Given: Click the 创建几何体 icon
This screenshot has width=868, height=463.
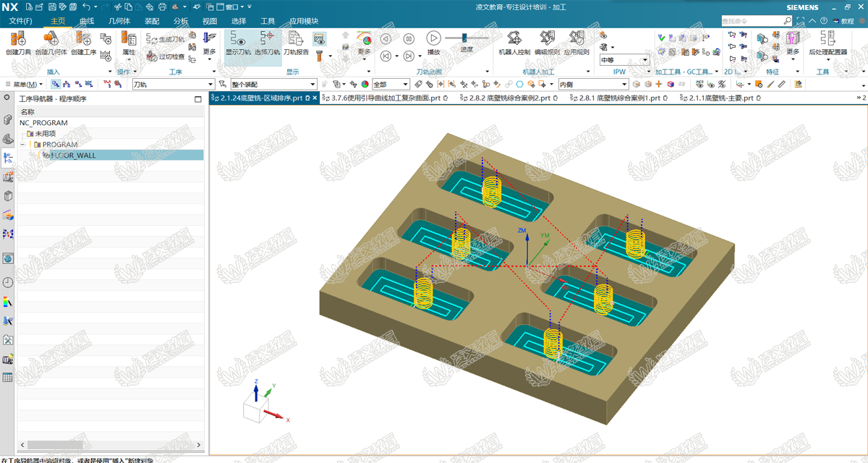Looking at the screenshot, I should (x=51, y=43).
